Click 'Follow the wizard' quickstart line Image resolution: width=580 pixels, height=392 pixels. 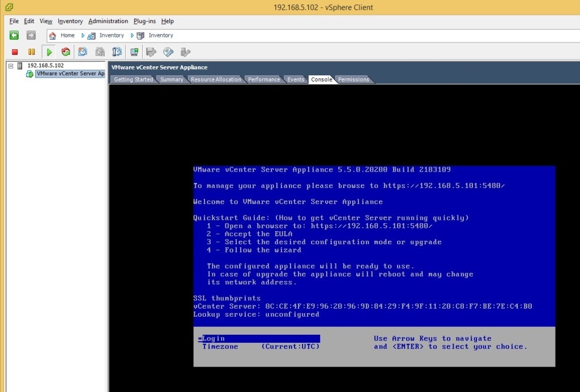[254, 250]
